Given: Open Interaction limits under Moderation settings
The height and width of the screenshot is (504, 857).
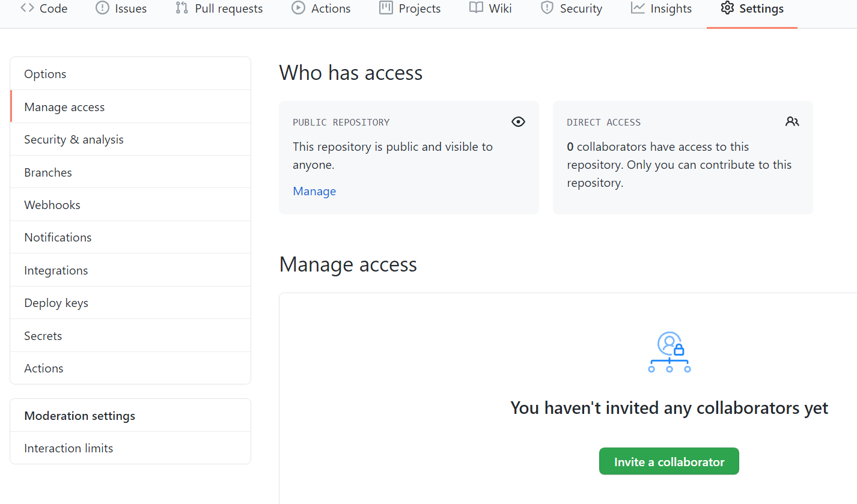Looking at the screenshot, I should click(130, 448).
